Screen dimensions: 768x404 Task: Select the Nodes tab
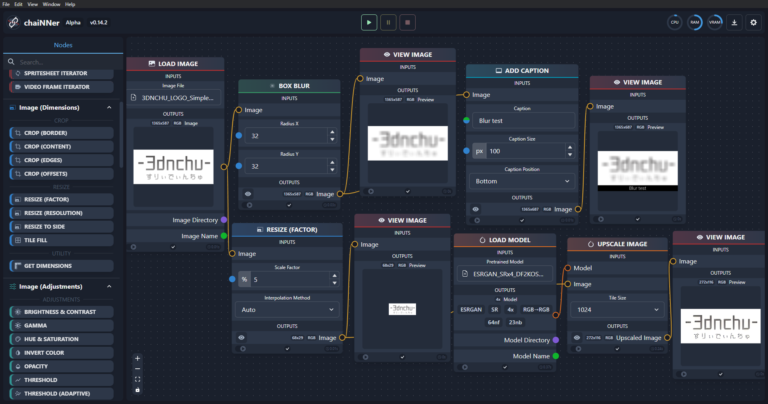(x=63, y=45)
